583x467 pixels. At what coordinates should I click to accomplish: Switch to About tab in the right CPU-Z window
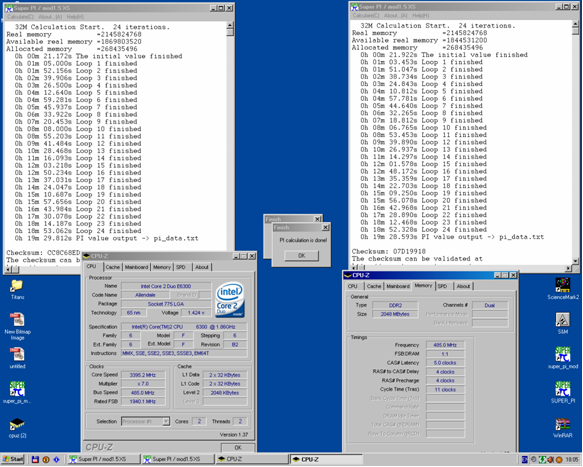463,286
